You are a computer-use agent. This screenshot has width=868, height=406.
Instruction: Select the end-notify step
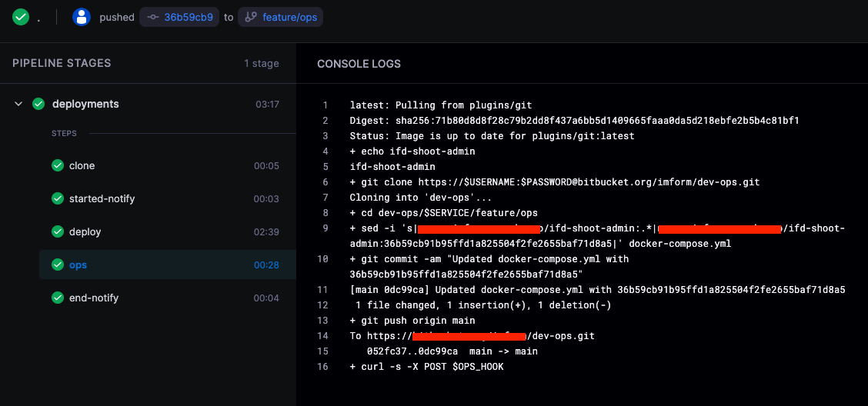pos(94,298)
